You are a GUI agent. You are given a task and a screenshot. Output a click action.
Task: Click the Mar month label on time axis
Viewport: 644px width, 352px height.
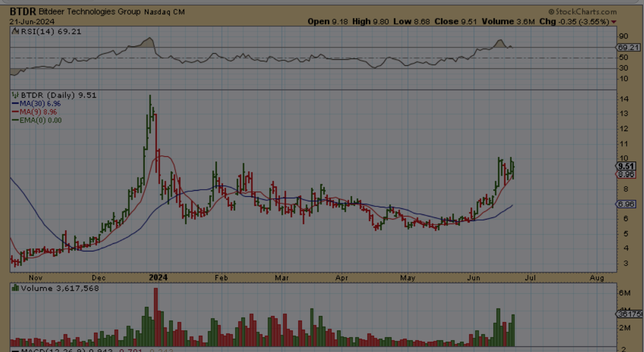click(281, 278)
